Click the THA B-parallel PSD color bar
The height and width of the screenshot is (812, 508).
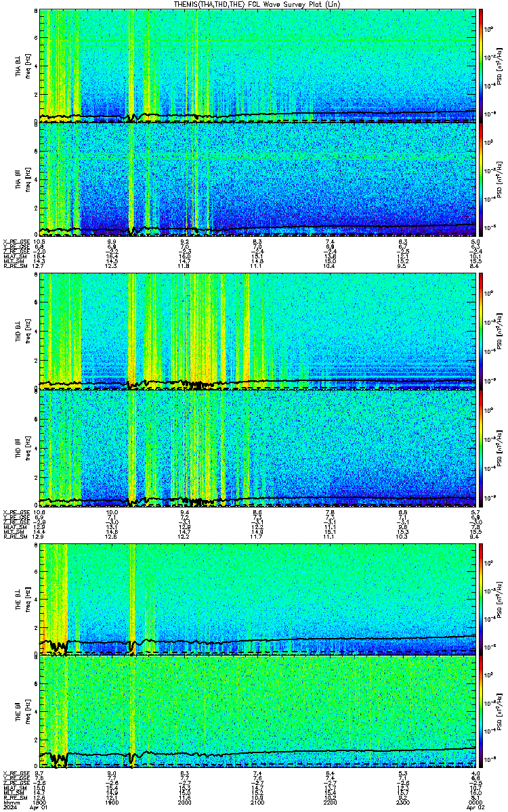(482, 179)
